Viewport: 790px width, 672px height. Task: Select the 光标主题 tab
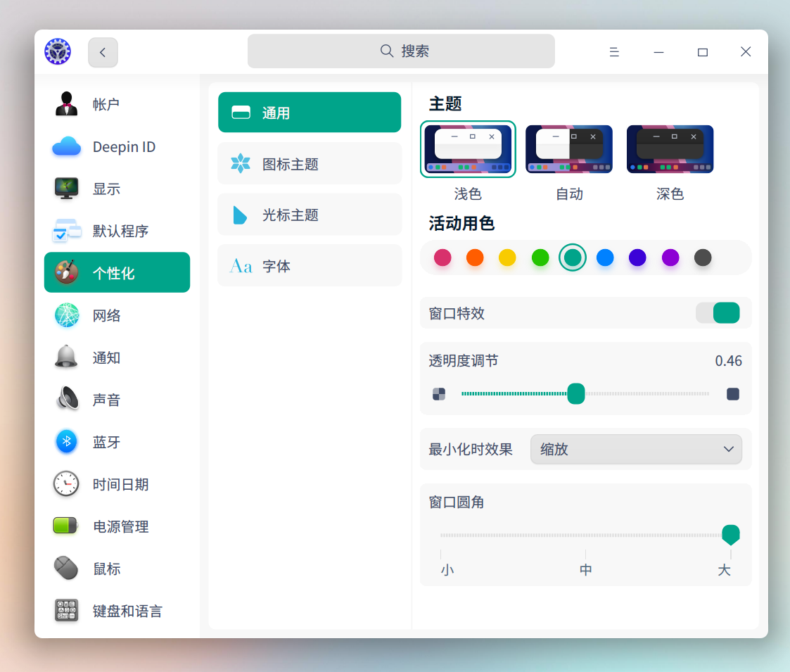(310, 215)
